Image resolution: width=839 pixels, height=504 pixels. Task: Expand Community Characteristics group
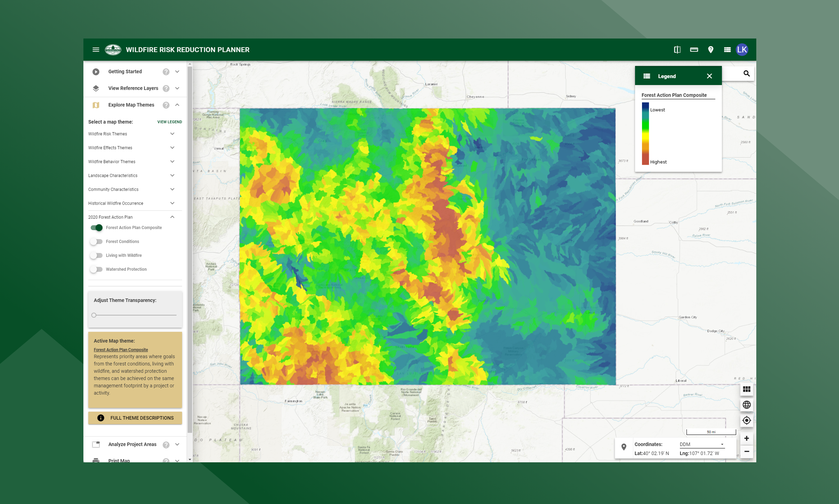tap(172, 189)
